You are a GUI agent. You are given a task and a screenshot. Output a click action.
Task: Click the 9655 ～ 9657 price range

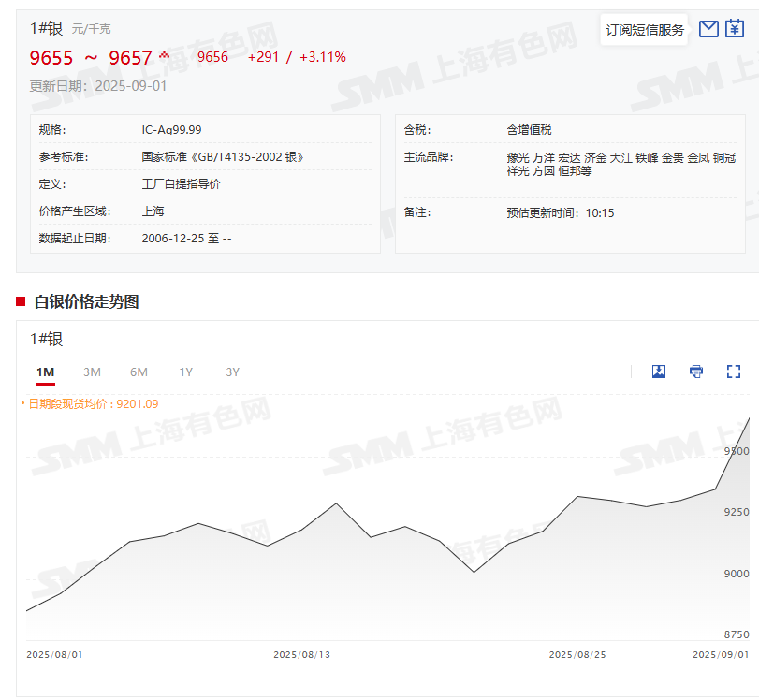[x=91, y=58]
